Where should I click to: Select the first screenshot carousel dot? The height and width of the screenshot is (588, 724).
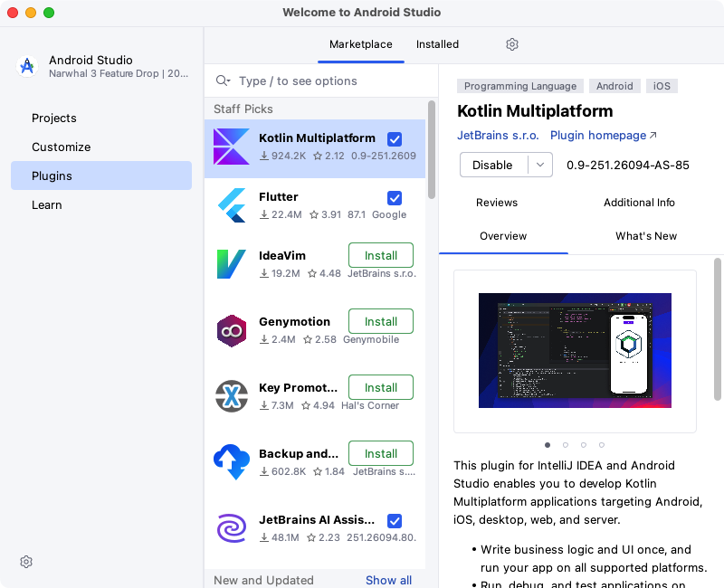(548, 445)
